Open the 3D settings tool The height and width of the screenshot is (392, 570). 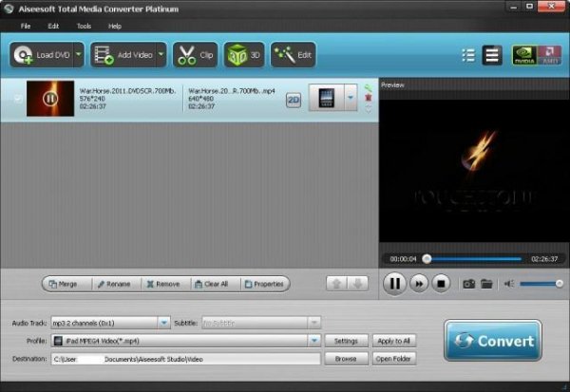tap(244, 55)
